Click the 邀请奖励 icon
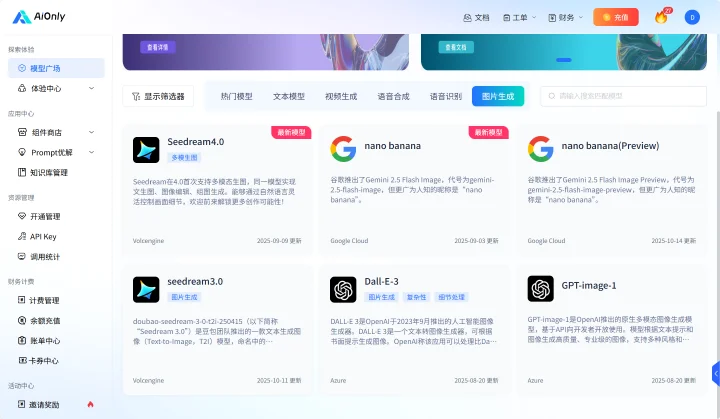Viewport: 720px width, 419px height. 22,404
